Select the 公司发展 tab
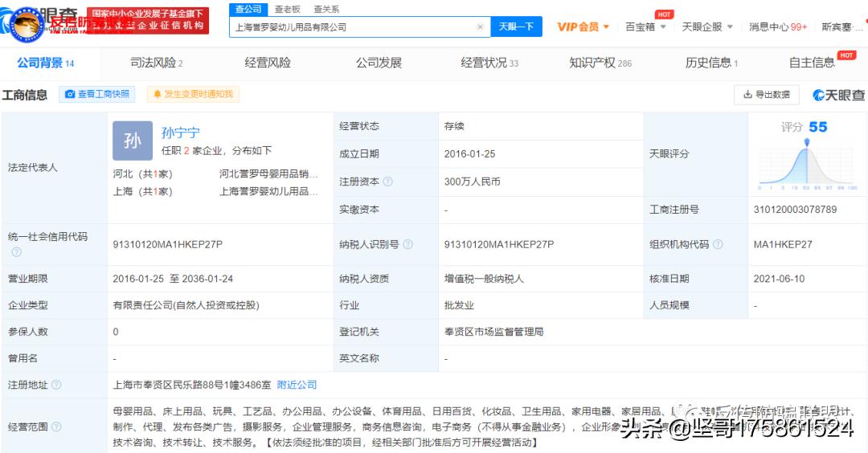 (x=379, y=63)
